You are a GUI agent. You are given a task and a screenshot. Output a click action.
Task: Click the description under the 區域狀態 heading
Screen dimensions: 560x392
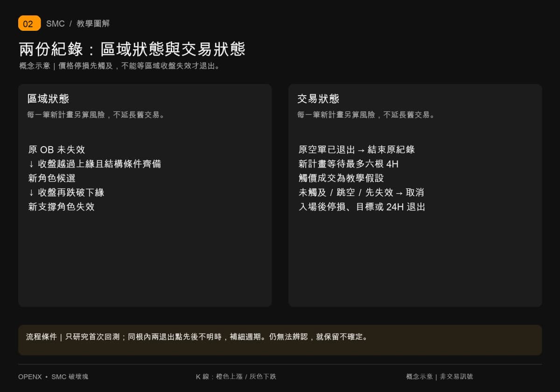click(x=97, y=115)
